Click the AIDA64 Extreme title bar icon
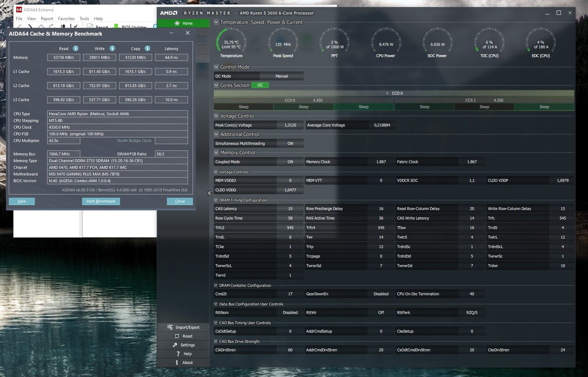Image resolution: width=588 pixels, height=377 pixels. [x=19, y=10]
